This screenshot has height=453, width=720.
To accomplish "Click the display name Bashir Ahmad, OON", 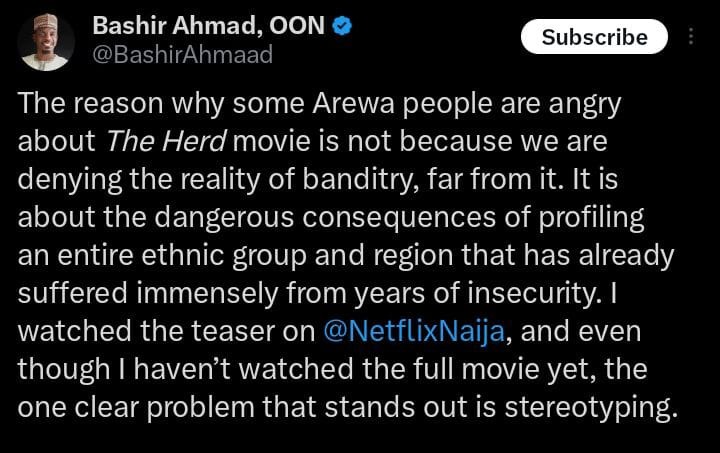I will (209, 26).
